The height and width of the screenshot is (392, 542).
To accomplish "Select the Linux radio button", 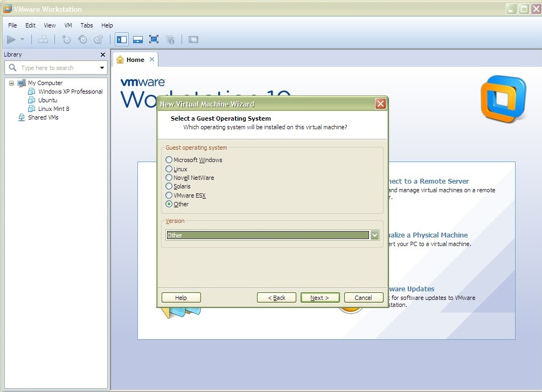I will pos(169,169).
